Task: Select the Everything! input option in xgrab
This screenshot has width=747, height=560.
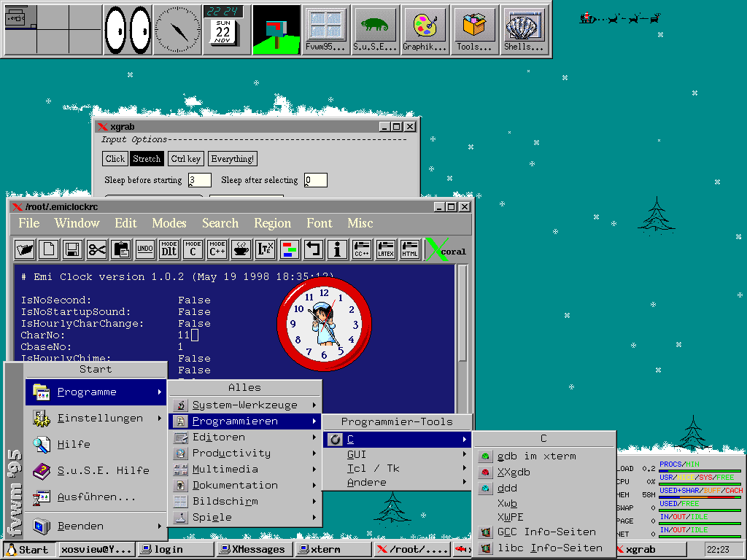Action: tap(233, 158)
